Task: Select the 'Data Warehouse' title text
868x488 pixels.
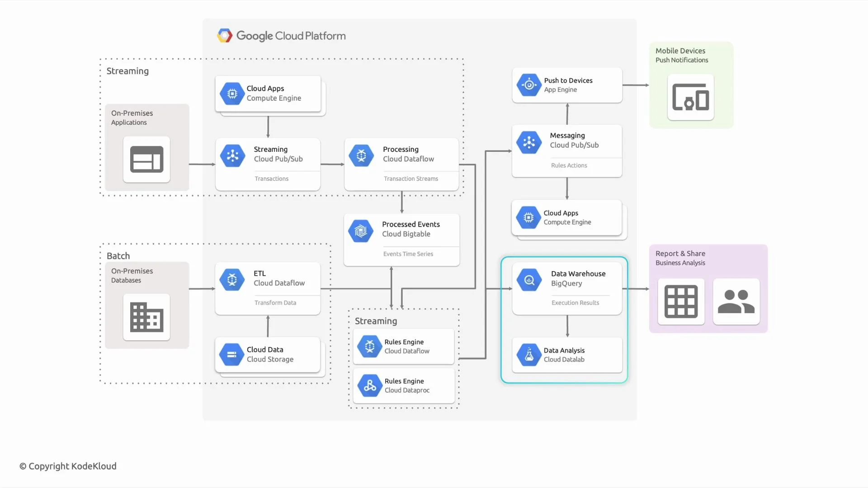Action: 578,273
